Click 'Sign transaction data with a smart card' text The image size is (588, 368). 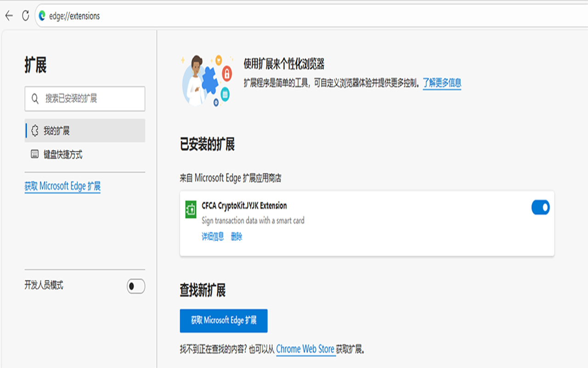(x=253, y=221)
